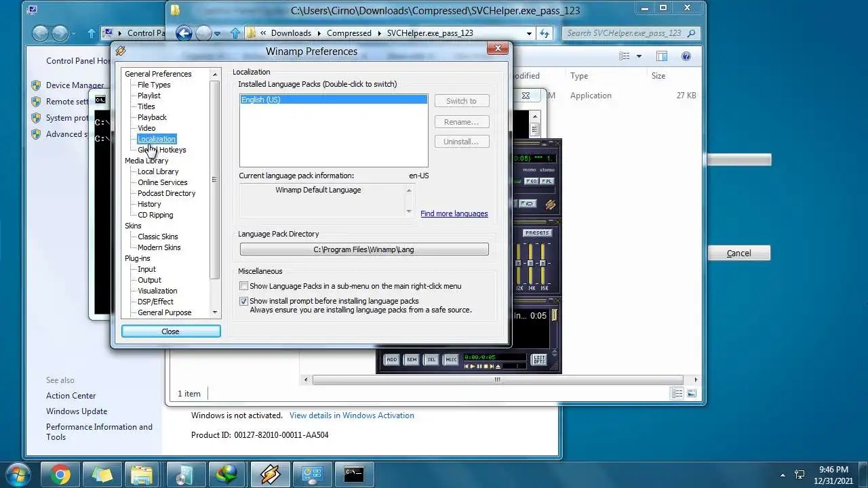
Task: Open File Types preferences page
Action: pos(154,85)
